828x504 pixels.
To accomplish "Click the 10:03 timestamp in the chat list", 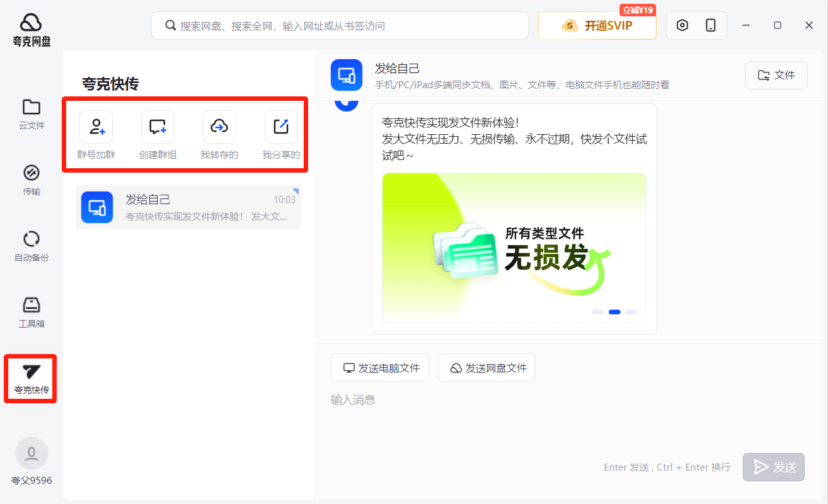I will [x=284, y=200].
